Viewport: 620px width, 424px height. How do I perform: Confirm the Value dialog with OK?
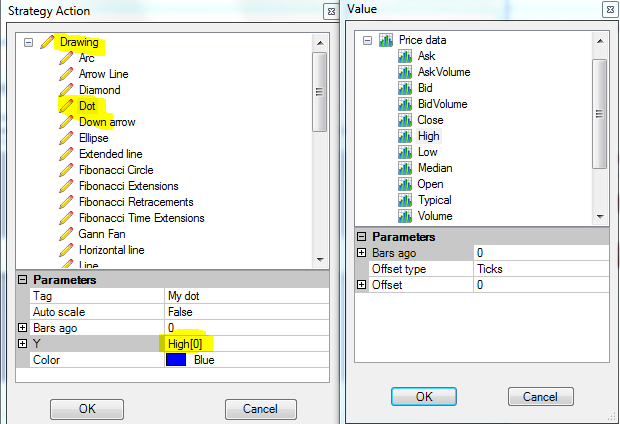tap(424, 396)
